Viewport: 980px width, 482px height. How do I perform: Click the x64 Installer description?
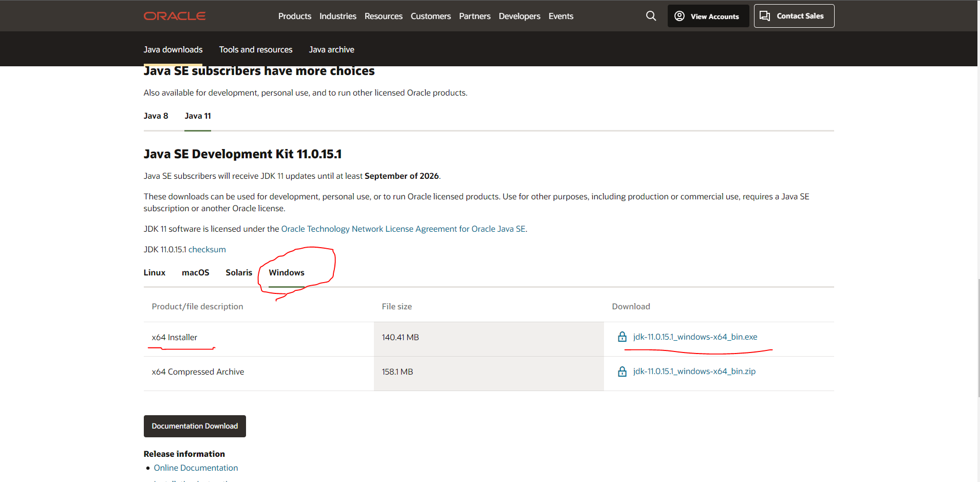click(175, 337)
